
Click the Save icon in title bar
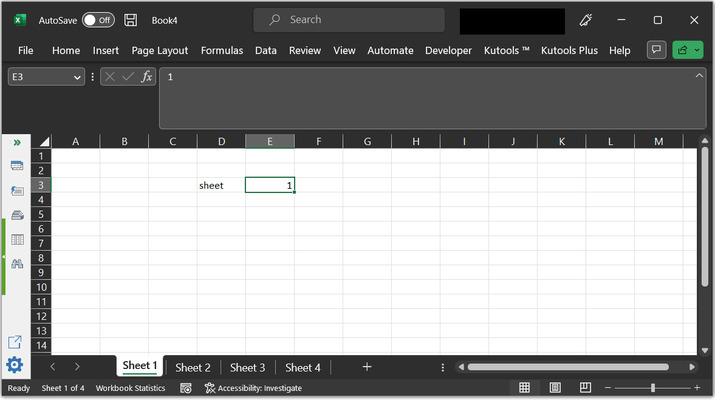click(131, 20)
